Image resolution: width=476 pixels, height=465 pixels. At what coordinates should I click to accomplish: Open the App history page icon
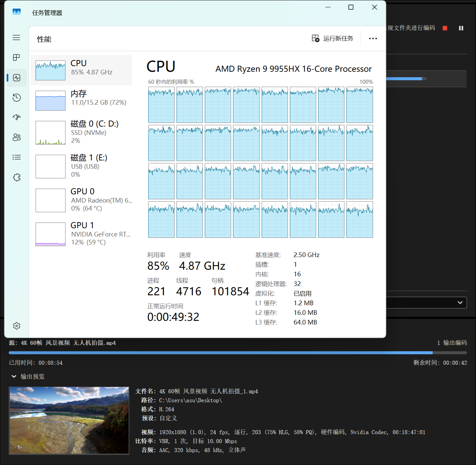click(16, 97)
